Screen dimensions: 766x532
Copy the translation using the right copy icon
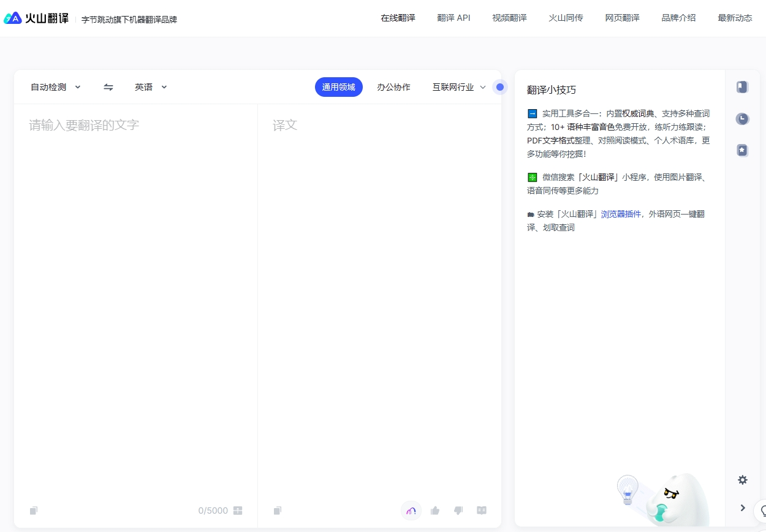coord(278,511)
